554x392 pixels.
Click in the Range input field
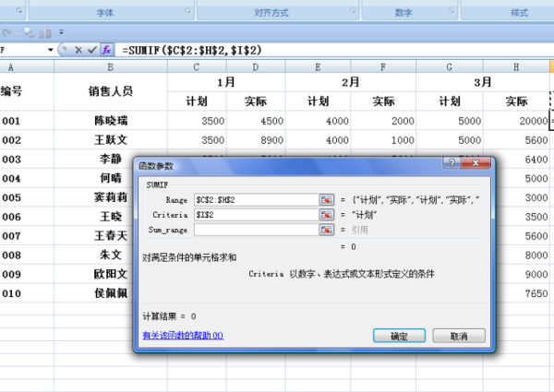pyautogui.click(x=254, y=199)
